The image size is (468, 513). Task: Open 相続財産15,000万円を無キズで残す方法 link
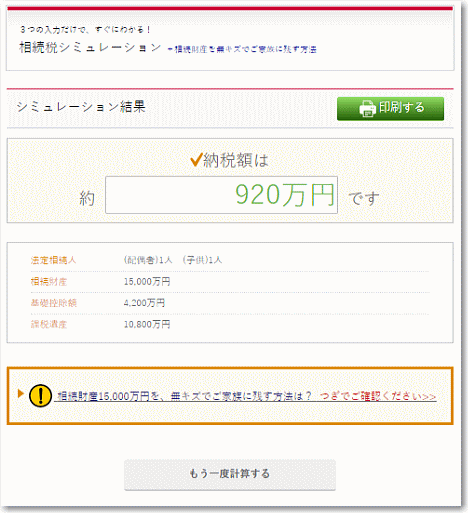click(184, 396)
